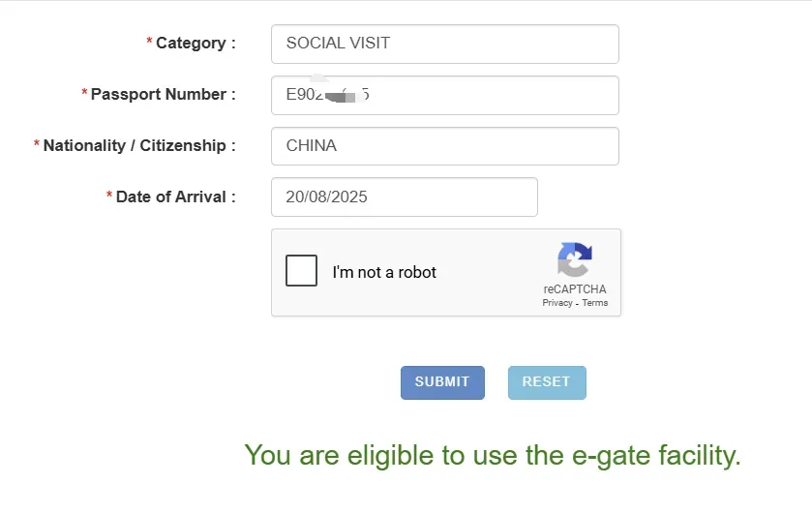Click the Category label
The image size is (812, 514).
coord(195,43)
